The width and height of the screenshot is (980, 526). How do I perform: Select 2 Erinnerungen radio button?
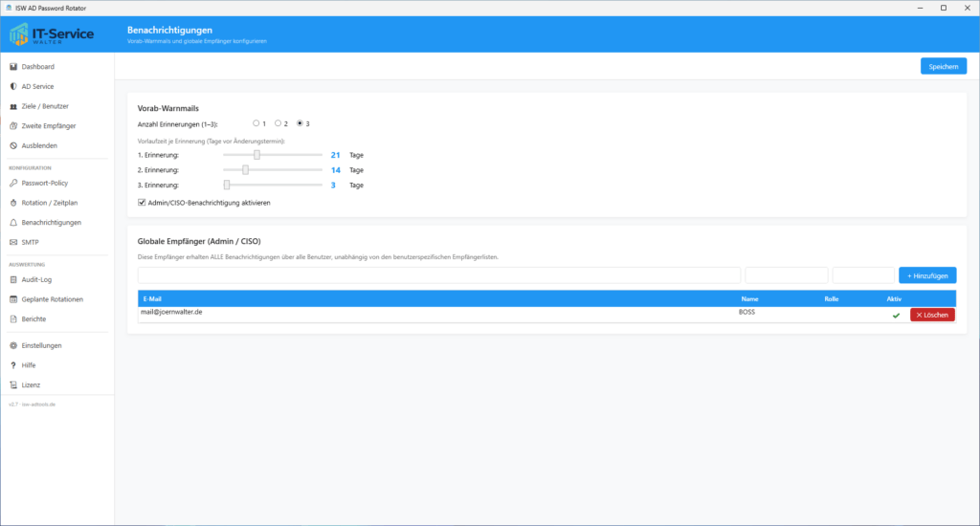coord(278,123)
